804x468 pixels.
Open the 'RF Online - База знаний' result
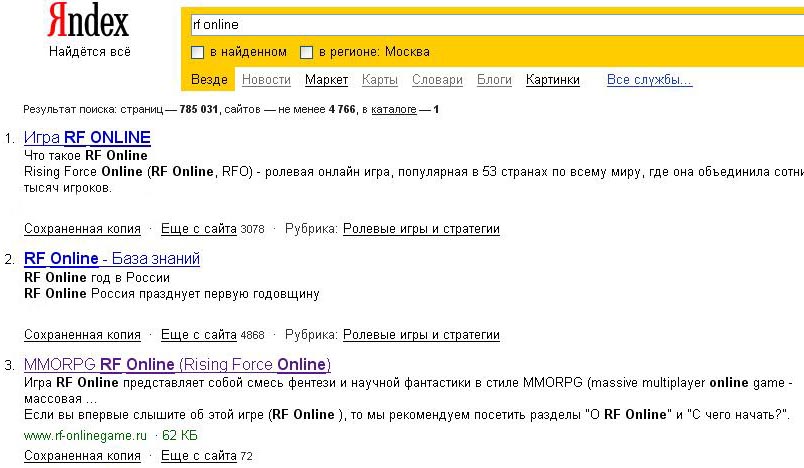click(x=112, y=258)
